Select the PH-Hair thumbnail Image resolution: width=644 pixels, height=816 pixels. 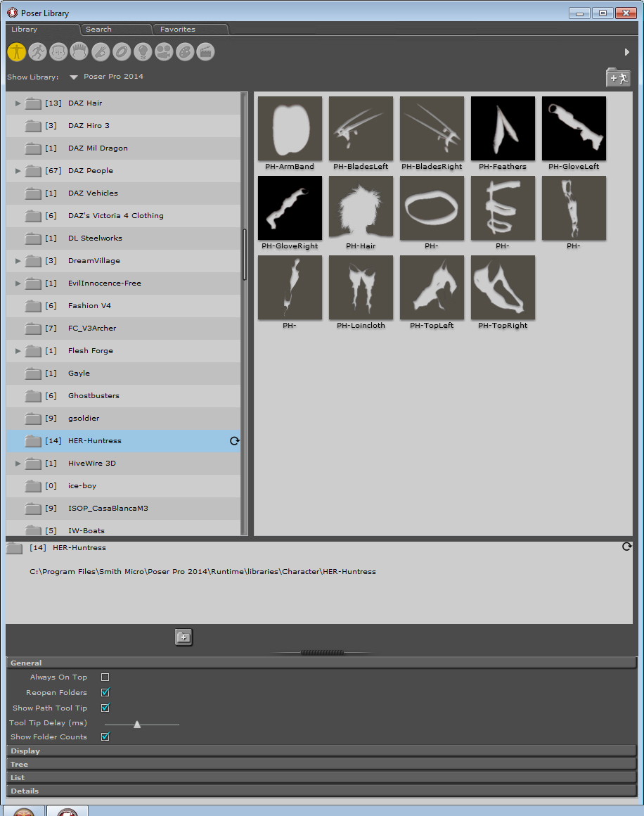361,208
